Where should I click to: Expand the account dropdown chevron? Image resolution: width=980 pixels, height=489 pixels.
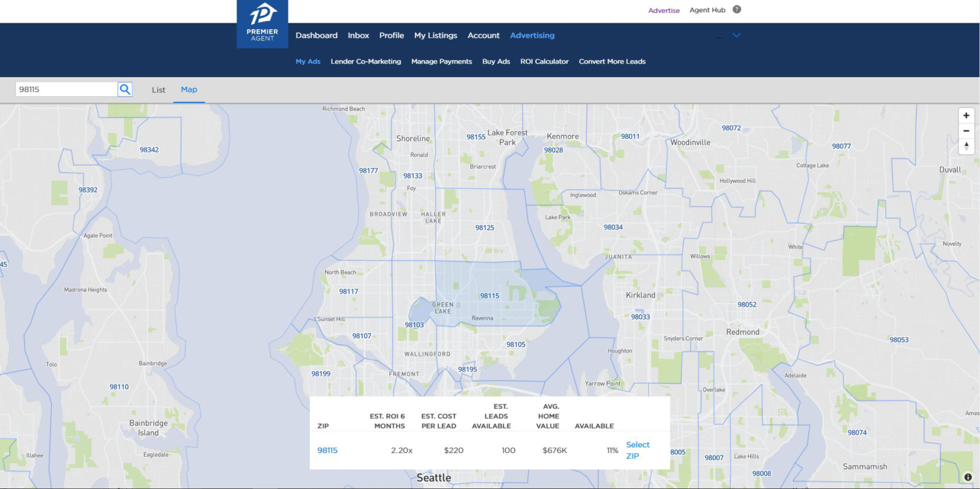[x=737, y=35]
